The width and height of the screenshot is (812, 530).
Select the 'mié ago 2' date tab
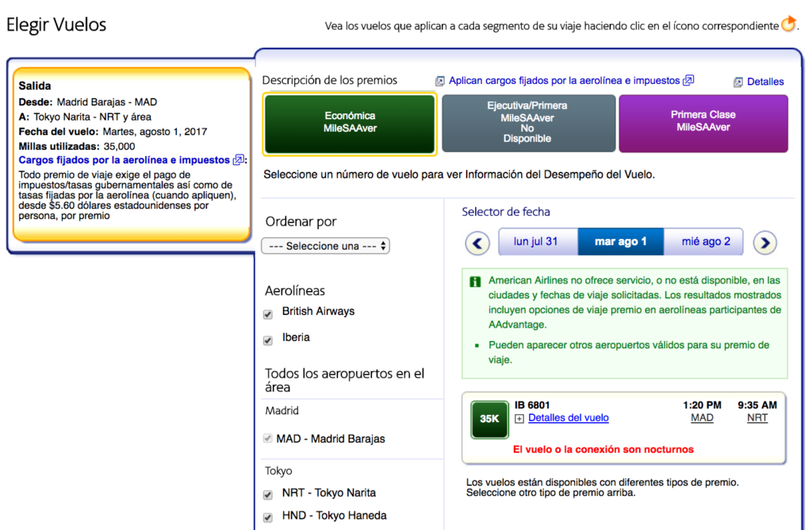pyautogui.click(x=706, y=241)
